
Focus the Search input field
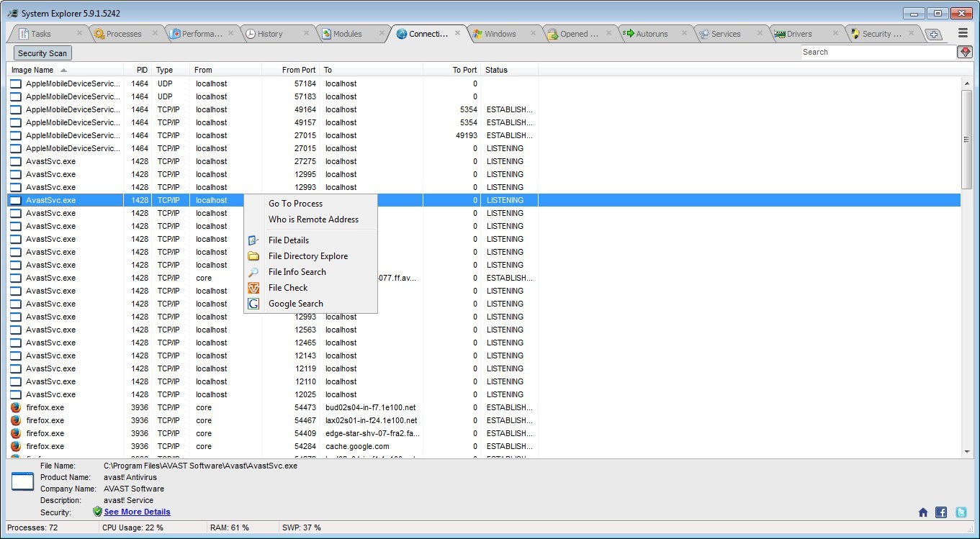[878, 52]
